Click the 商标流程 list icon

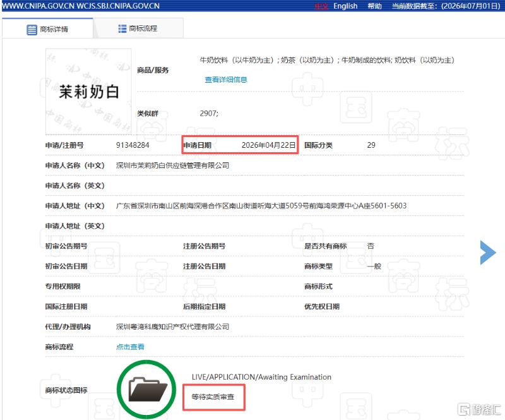point(122,28)
